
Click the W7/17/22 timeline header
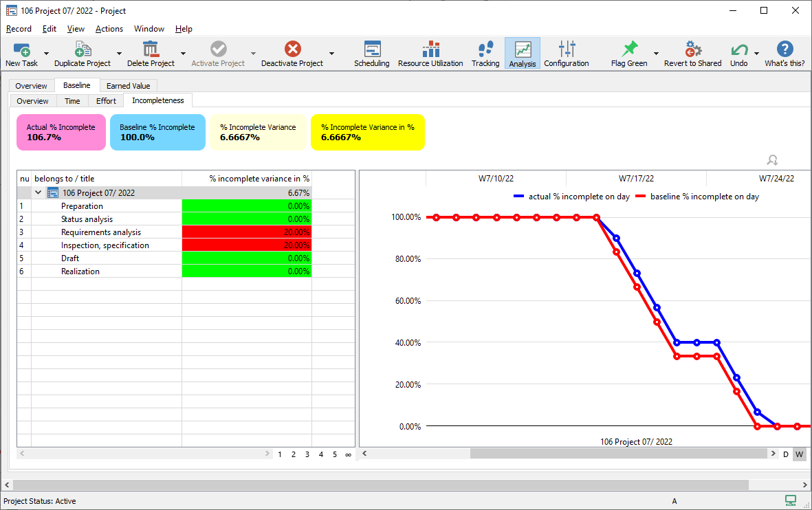point(636,179)
